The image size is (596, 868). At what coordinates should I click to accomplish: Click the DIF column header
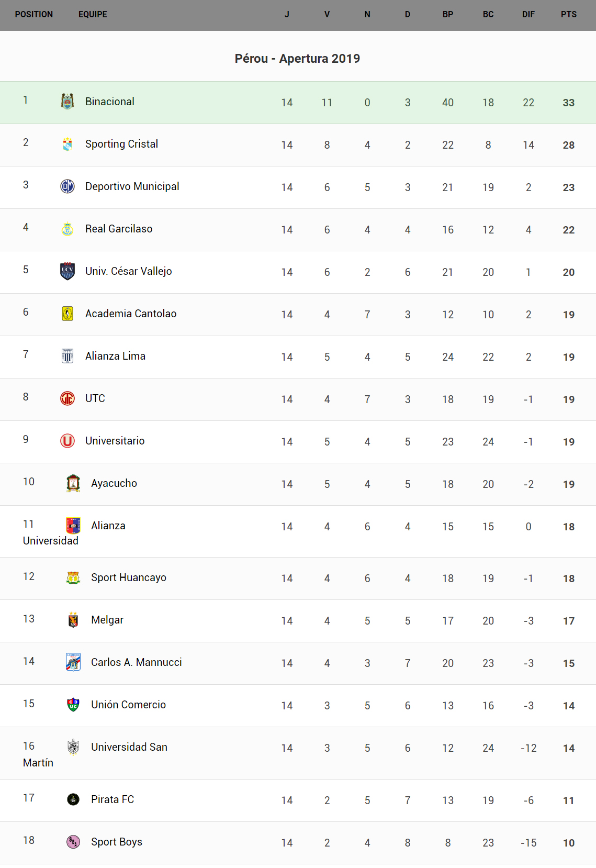[528, 15]
